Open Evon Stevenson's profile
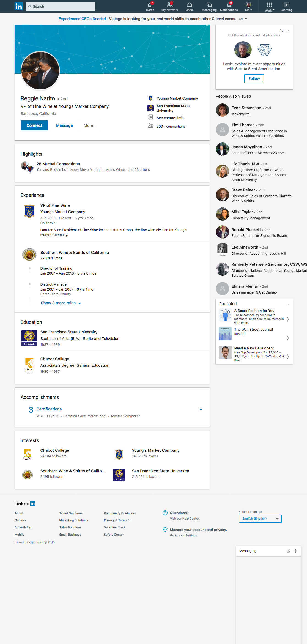This screenshot has width=307, height=644. 246,108
